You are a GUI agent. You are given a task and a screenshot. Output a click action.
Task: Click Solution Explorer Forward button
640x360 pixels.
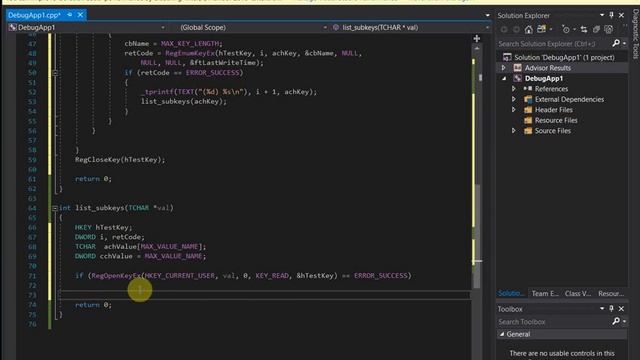516,29
